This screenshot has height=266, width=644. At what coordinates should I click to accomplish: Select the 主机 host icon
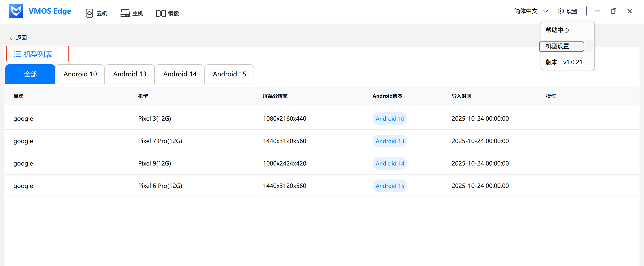point(132,13)
